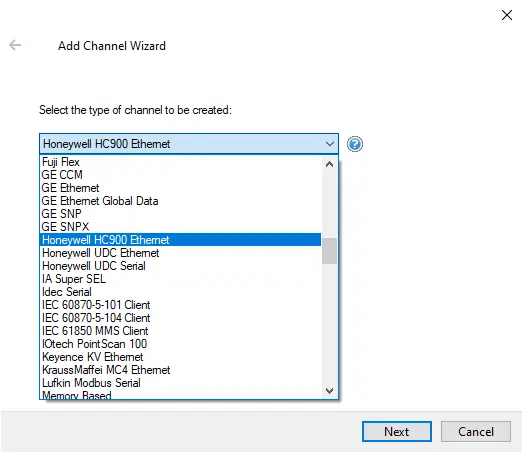The width and height of the screenshot is (523, 453).
Task: Click the blue help question mark icon
Action: [x=355, y=144]
